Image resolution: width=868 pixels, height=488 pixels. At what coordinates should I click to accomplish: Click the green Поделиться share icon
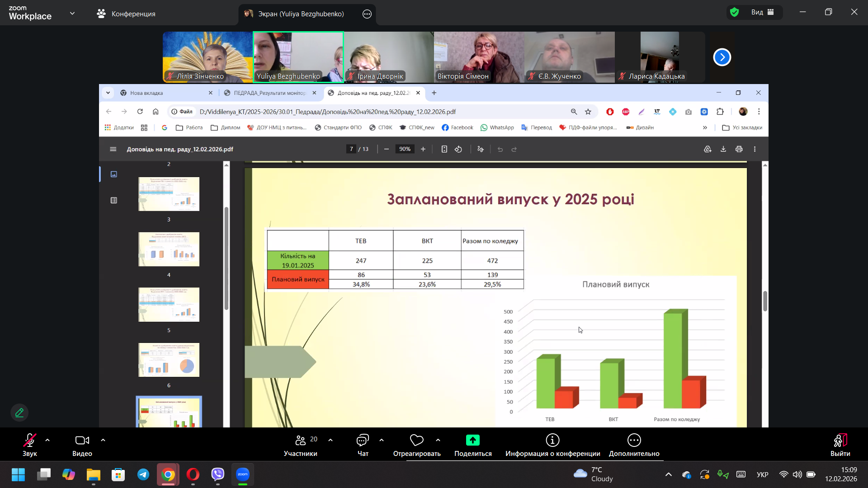pos(472,440)
